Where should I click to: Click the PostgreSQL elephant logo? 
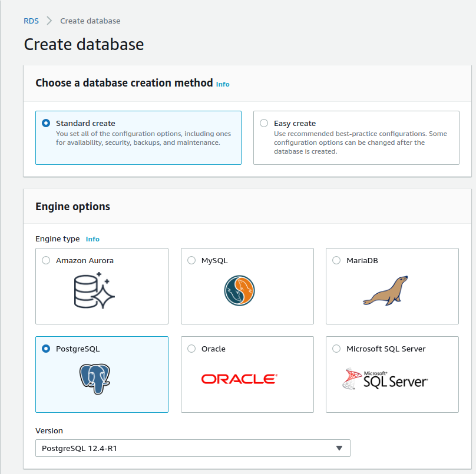[95, 379]
